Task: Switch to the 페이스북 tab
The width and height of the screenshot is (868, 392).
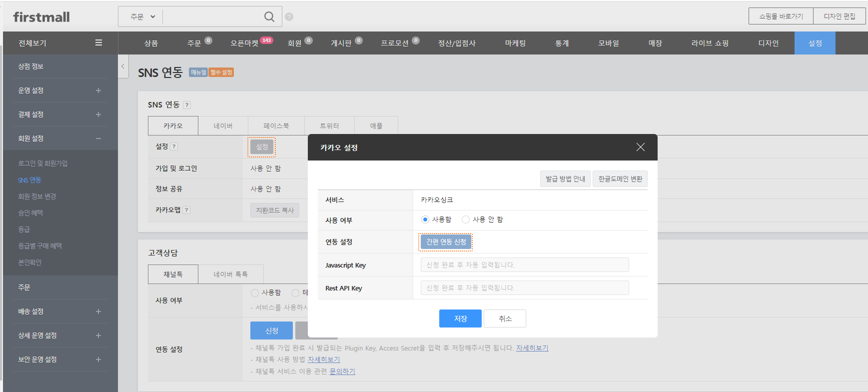Action: click(276, 126)
